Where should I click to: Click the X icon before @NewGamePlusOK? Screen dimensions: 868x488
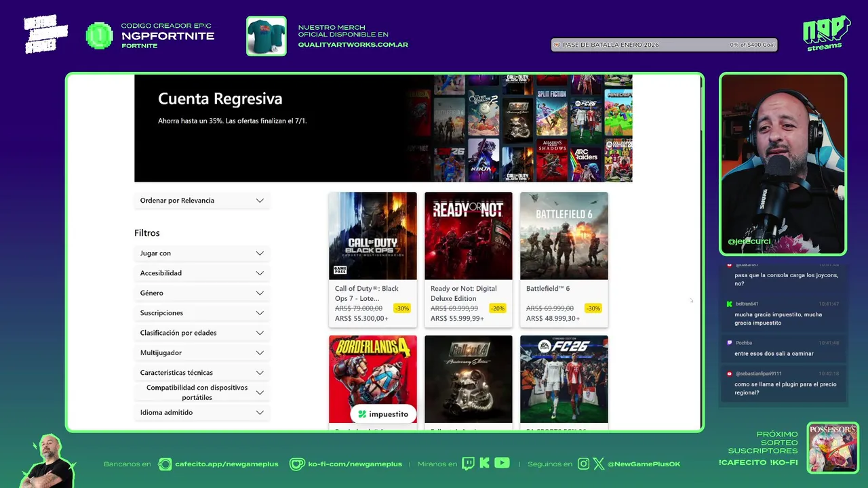pos(598,464)
